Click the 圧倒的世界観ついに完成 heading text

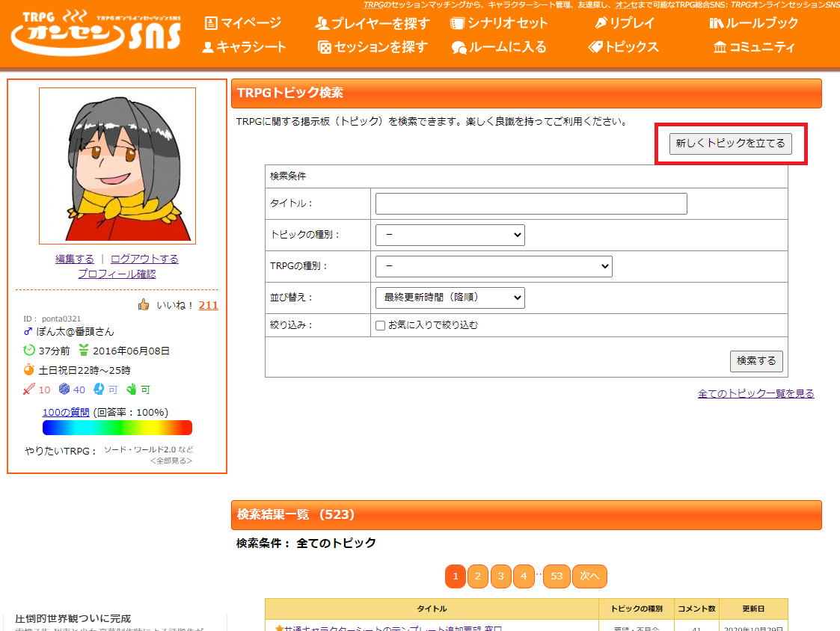pos(73,619)
